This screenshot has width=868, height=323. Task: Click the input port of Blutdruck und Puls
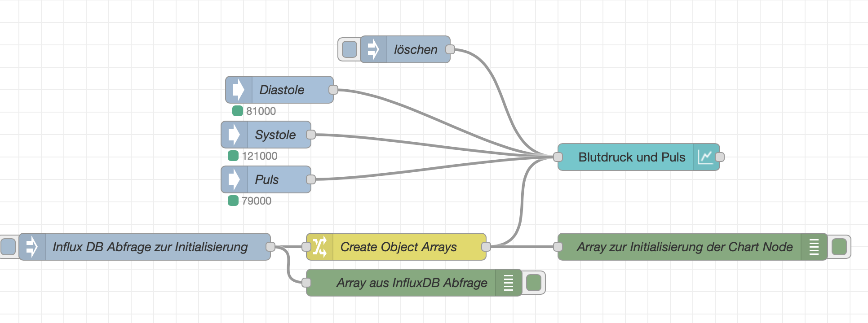pos(558,157)
